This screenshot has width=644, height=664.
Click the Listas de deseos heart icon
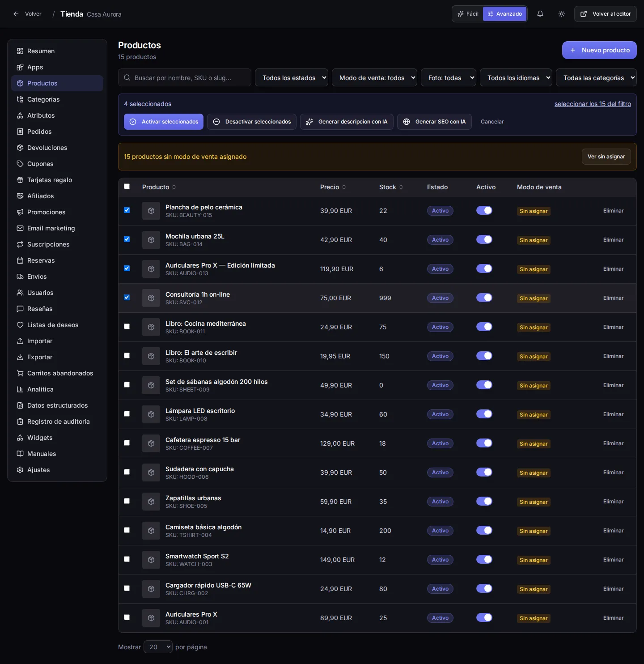point(20,325)
